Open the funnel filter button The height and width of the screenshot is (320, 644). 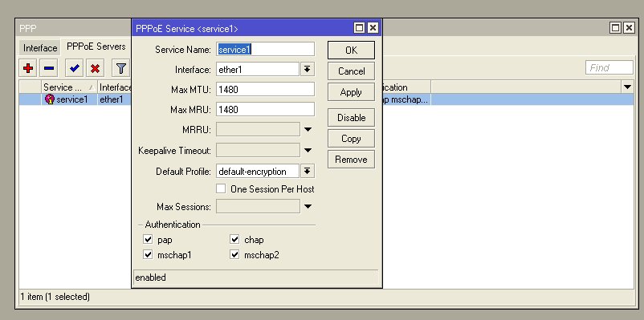pyautogui.click(x=120, y=68)
